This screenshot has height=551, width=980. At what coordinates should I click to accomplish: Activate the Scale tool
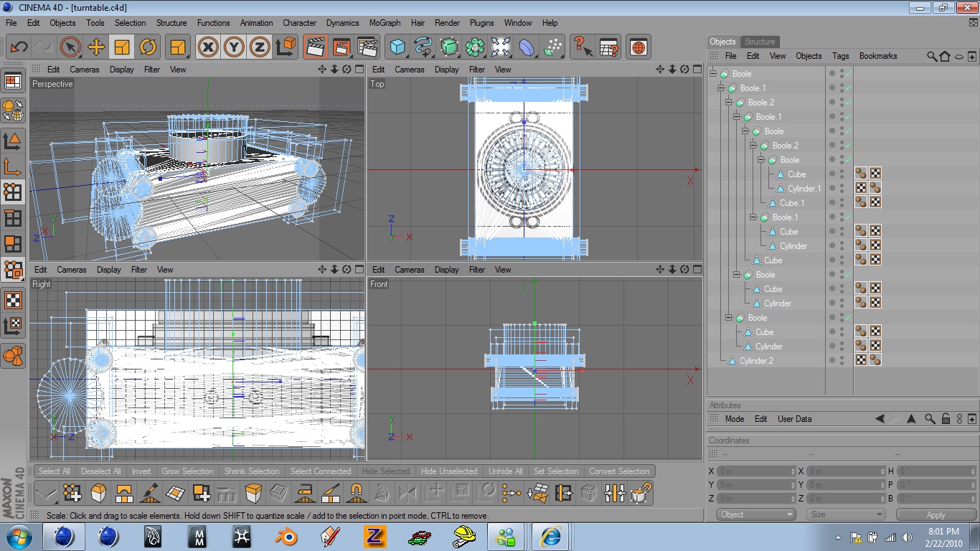click(122, 47)
